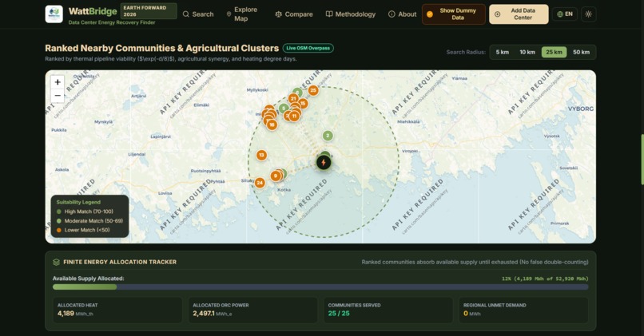The height and width of the screenshot is (336, 644).
Task: Select orange community marker 13
Action: tap(261, 155)
